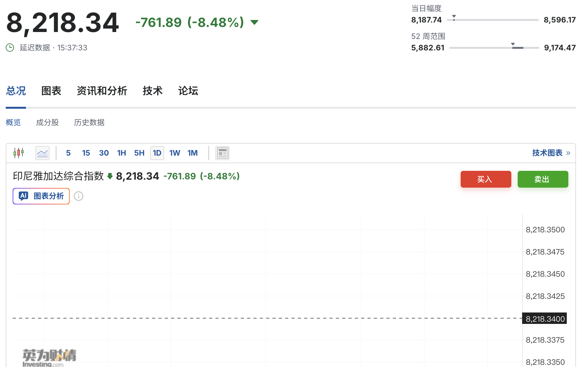Select the 5 minute interval
This screenshot has width=588, height=367.
pos(68,153)
